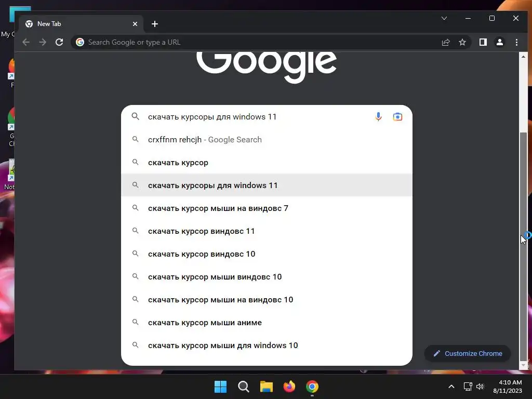The width and height of the screenshot is (532, 399).
Task: Open the taskbar Search icon
Action: click(243, 387)
